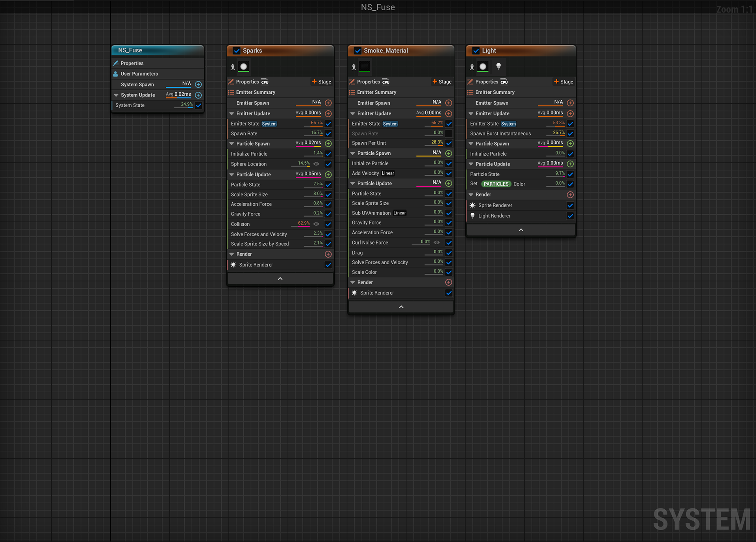This screenshot has height=542, width=756.
Task: Disable the Sparks emitter checkbox
Action: [x=237, y=50]
